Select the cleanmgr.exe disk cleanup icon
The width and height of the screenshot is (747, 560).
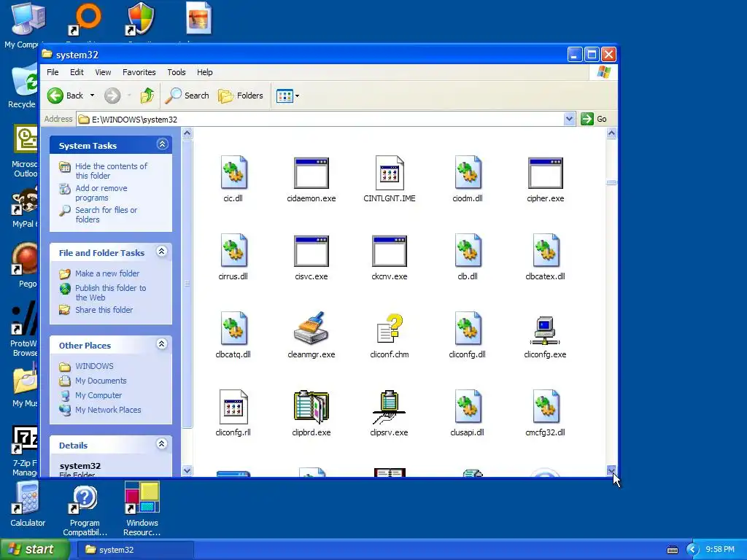point(311,328)
